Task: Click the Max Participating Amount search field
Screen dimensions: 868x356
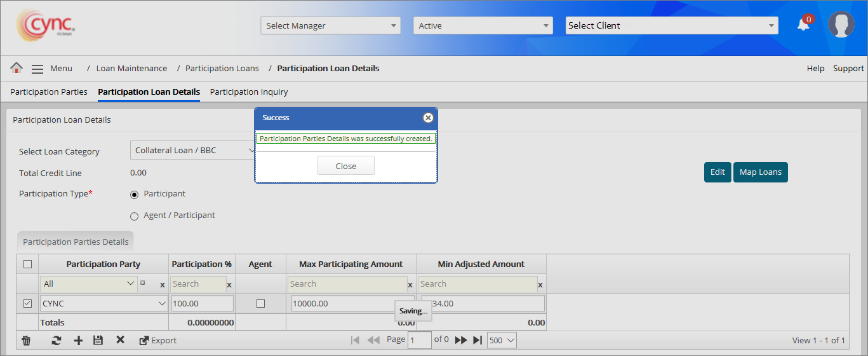Action: pos(347,284)
